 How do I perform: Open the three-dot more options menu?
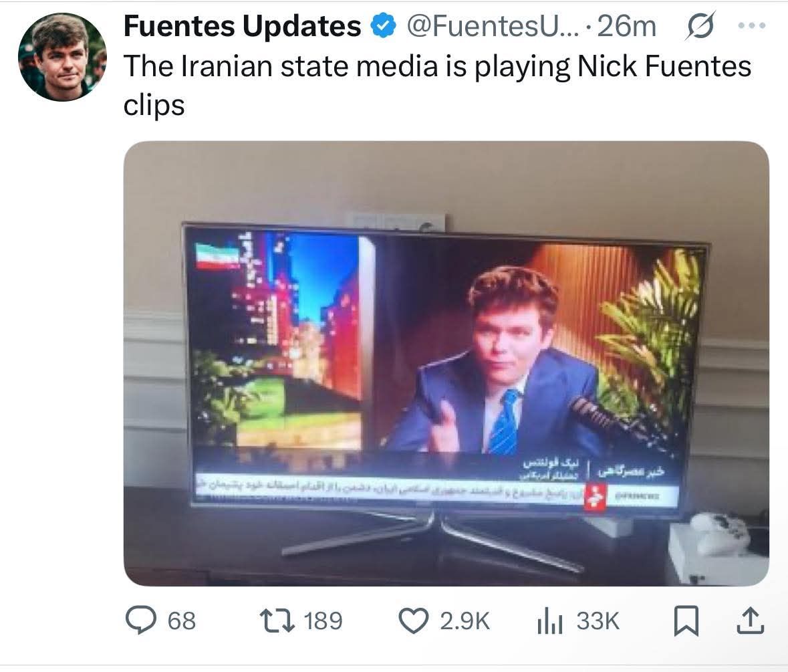[753, 25]
